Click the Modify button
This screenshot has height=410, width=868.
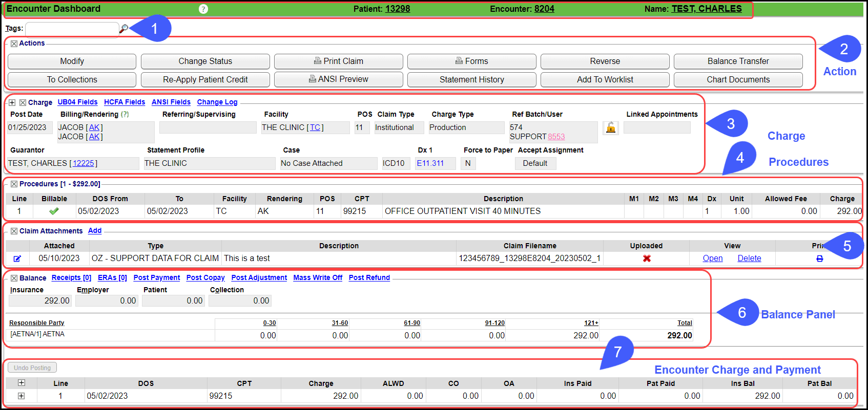[x=72, y=61]
